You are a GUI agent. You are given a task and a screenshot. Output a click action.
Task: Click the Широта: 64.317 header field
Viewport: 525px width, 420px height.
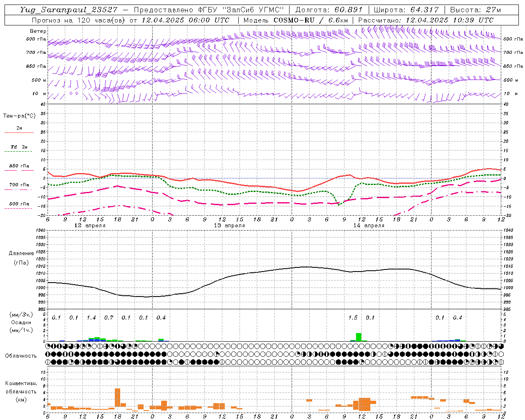pos(406,10)
